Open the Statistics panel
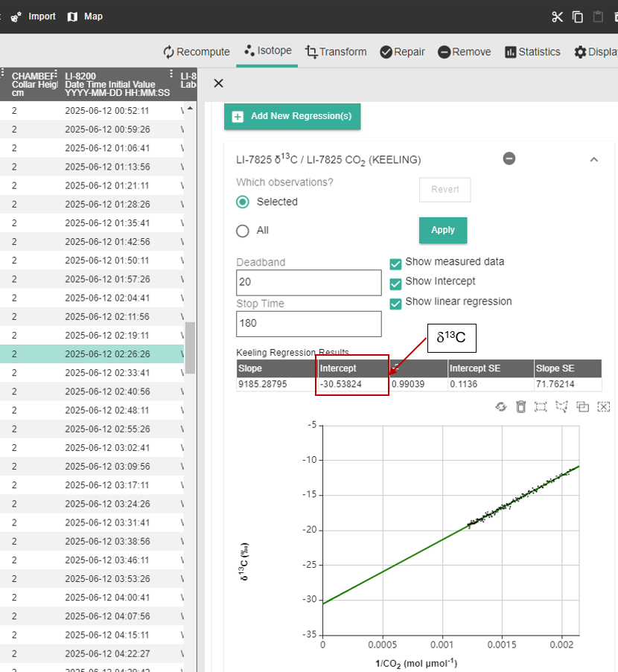The height and width of the screenshot is (672, 618). [x=532, y=52]
